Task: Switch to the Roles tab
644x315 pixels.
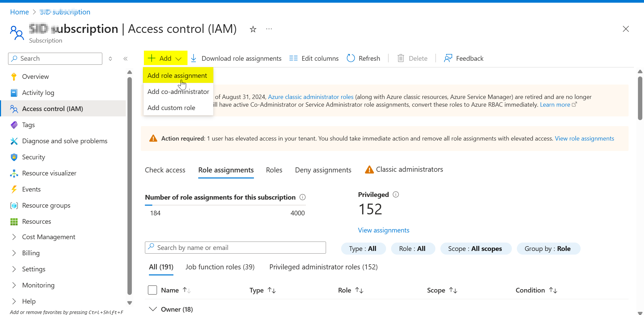Action: point(274,170)
